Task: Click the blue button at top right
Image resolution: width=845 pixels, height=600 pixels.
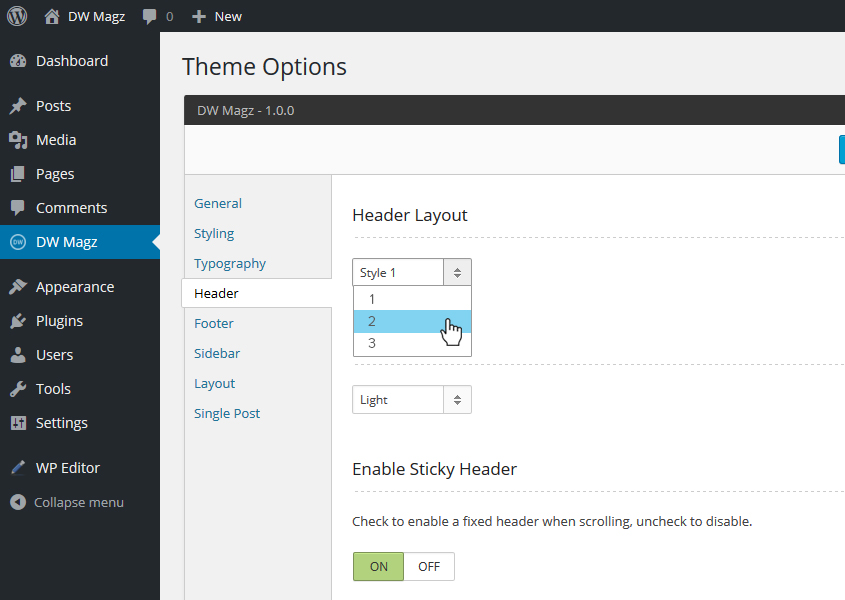Action: tap(842, 149)
